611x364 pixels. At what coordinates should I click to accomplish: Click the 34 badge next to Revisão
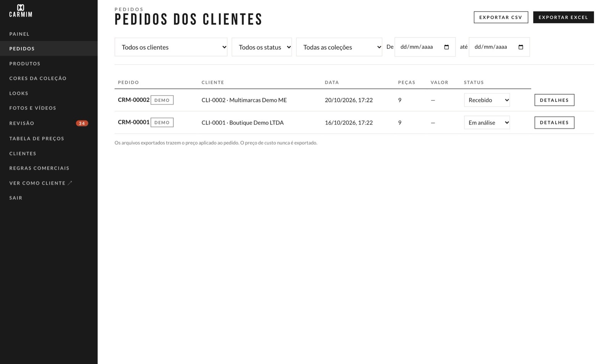point(82,123)
